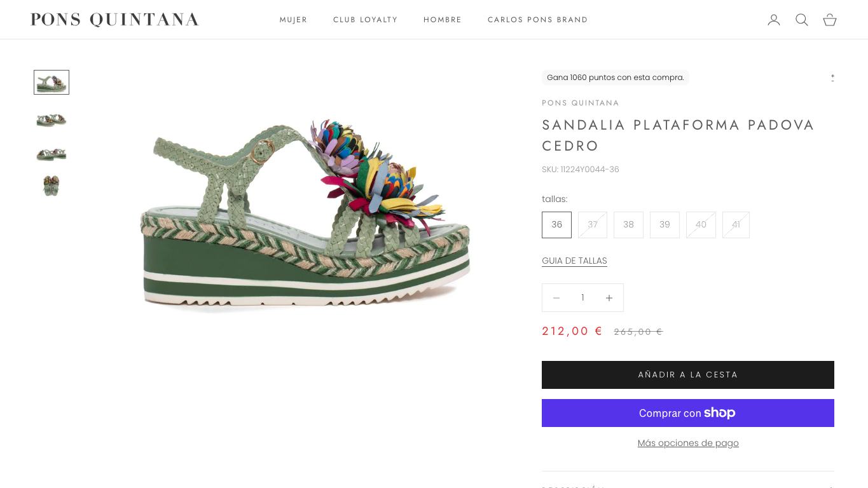Open the account login icon
The image size is (868, 488).
pos(774,20)
